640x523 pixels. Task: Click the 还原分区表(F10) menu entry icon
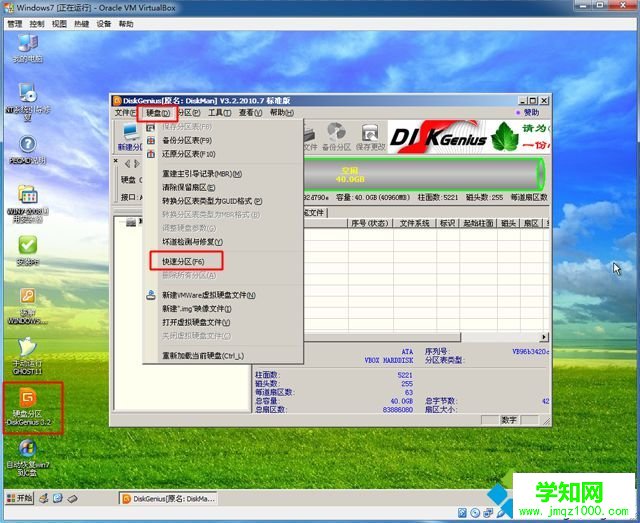tap(151, 154)
